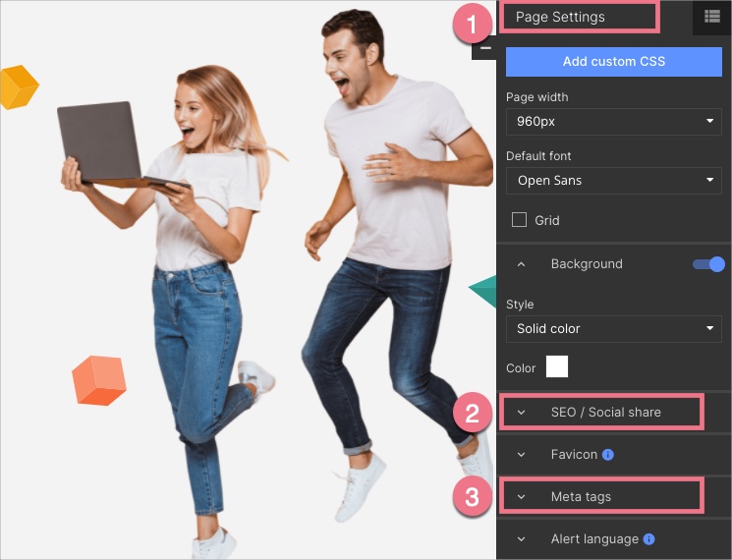Click the Add custom CSS button

pyautogui.click(x=613, y=61)
